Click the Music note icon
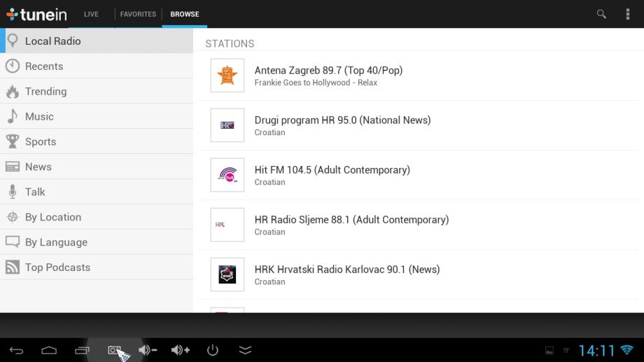This screenshot has width=644, height=362. (x=13, y=116)
